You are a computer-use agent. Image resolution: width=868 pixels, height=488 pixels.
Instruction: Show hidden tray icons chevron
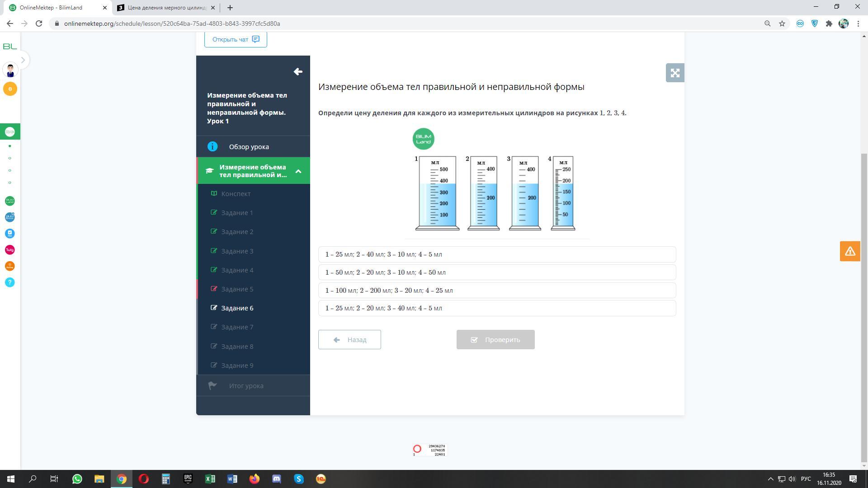[x=771, y=479]
